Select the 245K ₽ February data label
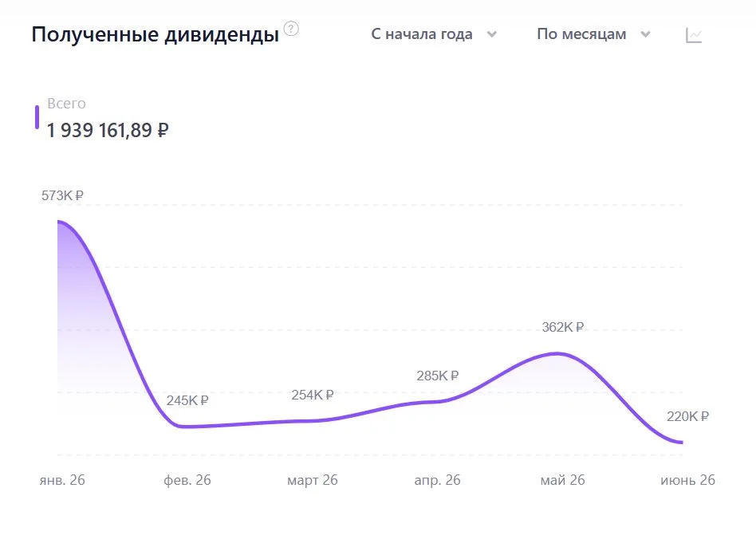The width and height of the screenshot is (756, 547). (187, 400)
